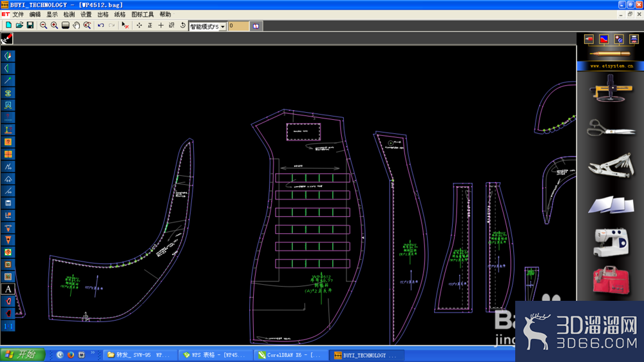Click the multi-tool pliers image

[x=611, y=165]
